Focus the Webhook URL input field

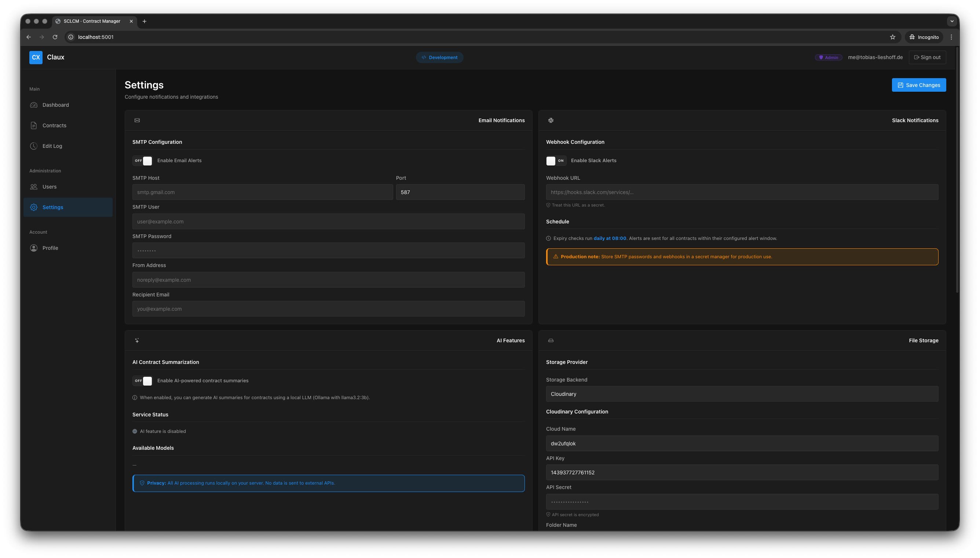(742, 192)
